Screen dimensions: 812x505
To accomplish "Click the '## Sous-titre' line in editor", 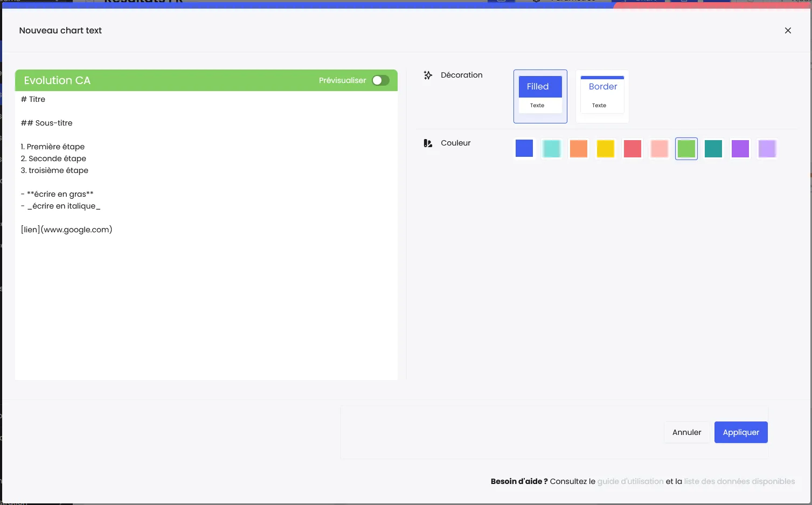I will click(46, 123).
